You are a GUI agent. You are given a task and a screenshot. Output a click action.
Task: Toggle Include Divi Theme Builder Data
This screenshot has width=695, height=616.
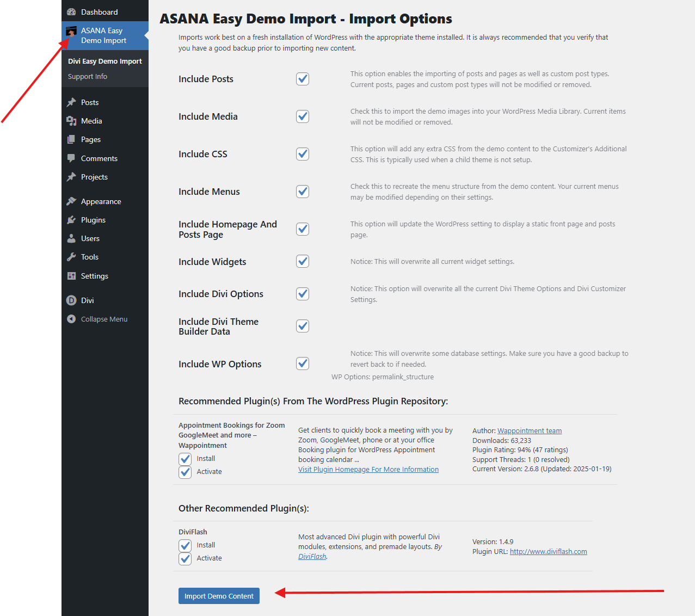click(303, 326)
